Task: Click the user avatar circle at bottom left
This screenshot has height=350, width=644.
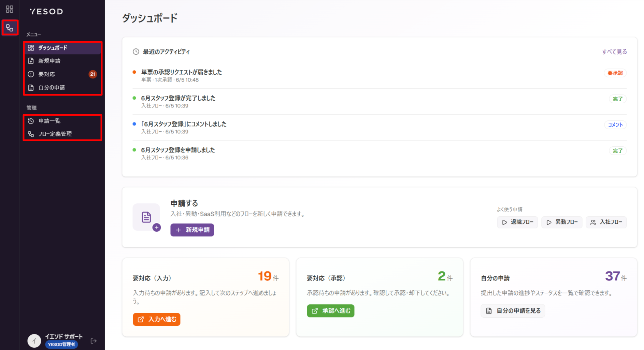Action: pos(34,340)
